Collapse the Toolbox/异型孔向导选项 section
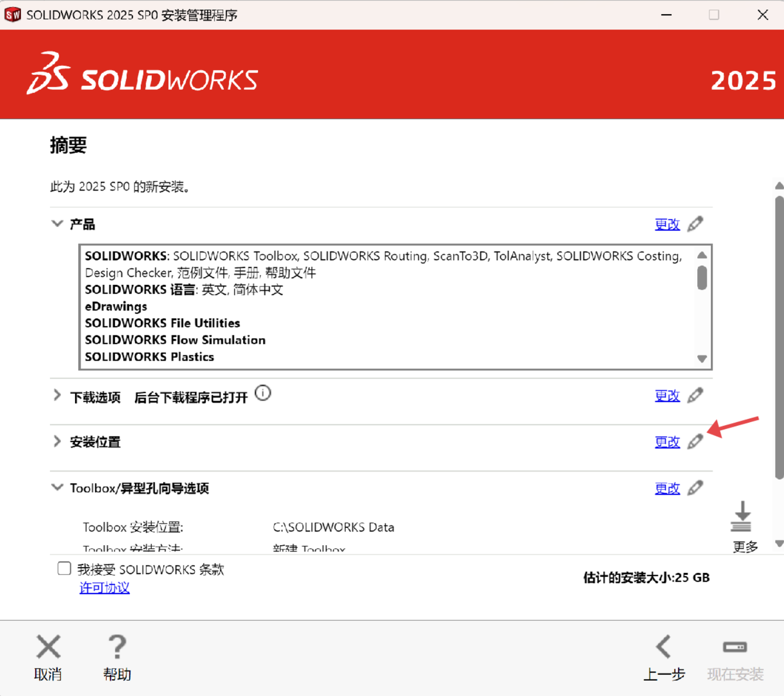The image size is (784, 696). pyautogui.click(x=57, y=487)
